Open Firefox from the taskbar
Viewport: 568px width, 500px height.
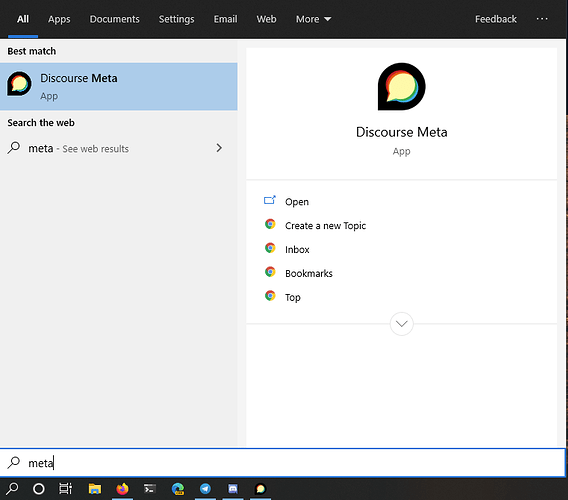122,489
